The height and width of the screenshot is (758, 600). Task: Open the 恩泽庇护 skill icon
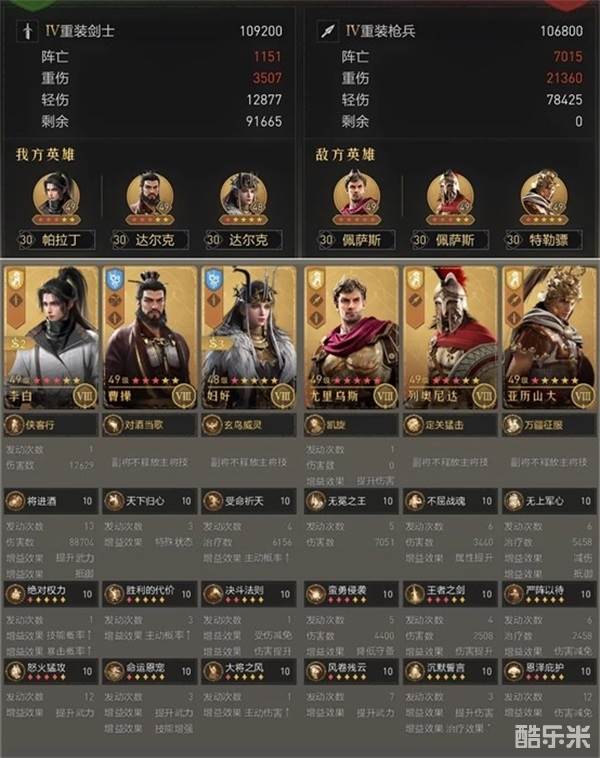click(513, 671)
